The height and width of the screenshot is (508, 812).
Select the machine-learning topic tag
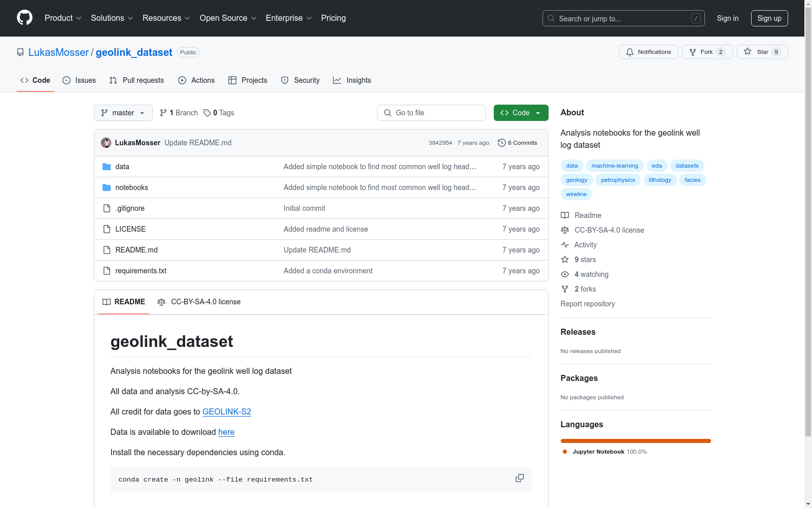pos(615,166)
